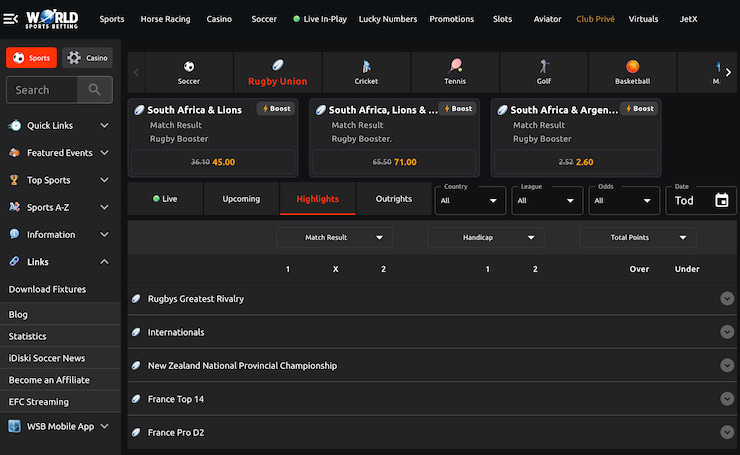Click the search magnifier icon

[94, 90]
